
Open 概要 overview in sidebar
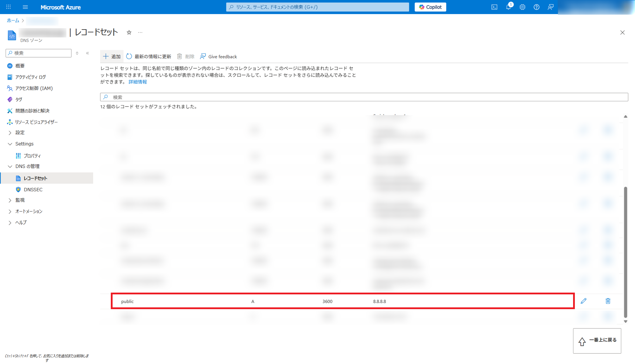pyautogui.click(x=20, y=66)
